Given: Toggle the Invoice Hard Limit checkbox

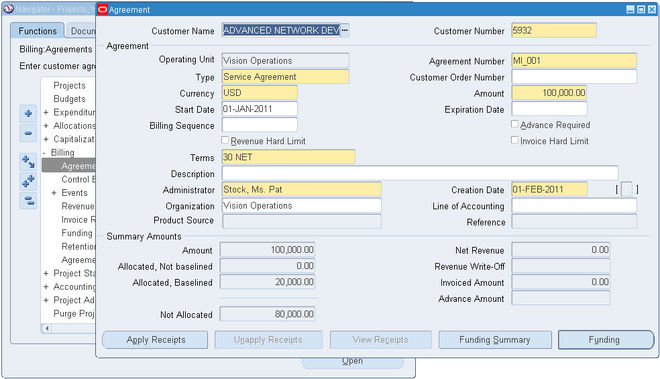Looking at the screenshot, I should 515,140.
